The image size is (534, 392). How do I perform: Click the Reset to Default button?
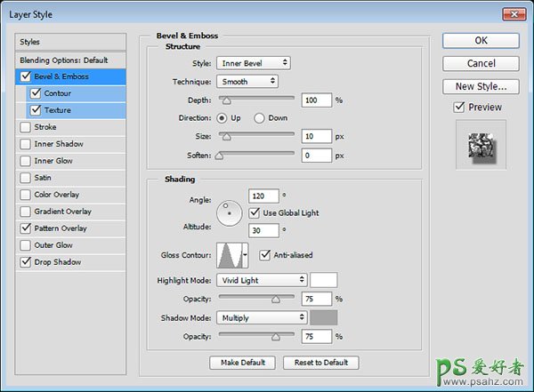(320, 363)
